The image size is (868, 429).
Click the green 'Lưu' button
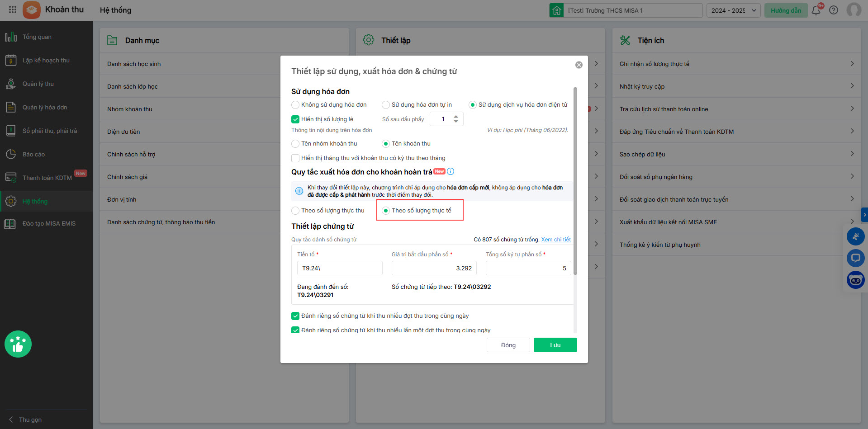tap(555, 345)
